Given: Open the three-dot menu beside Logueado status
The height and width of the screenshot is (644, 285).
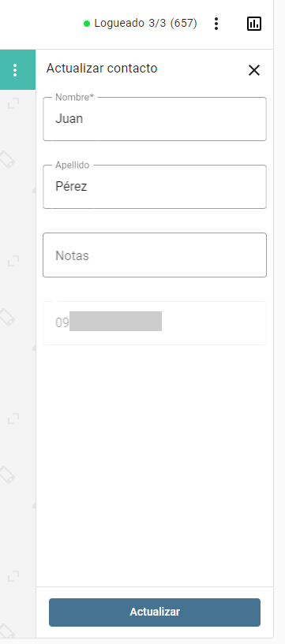Looking at the screenshot, I should (x=216, y=24).
